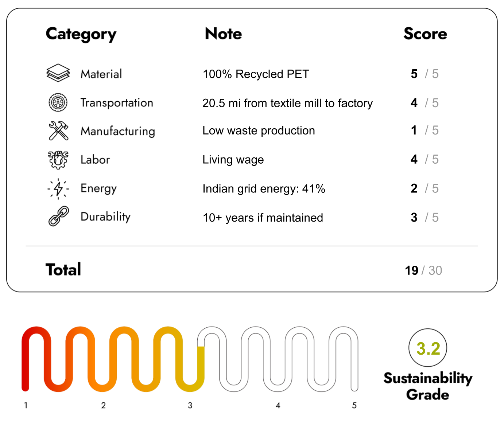Click the Material score 5 / 5
This screenshot has height=437, width=504.
(x=424, y=74)
